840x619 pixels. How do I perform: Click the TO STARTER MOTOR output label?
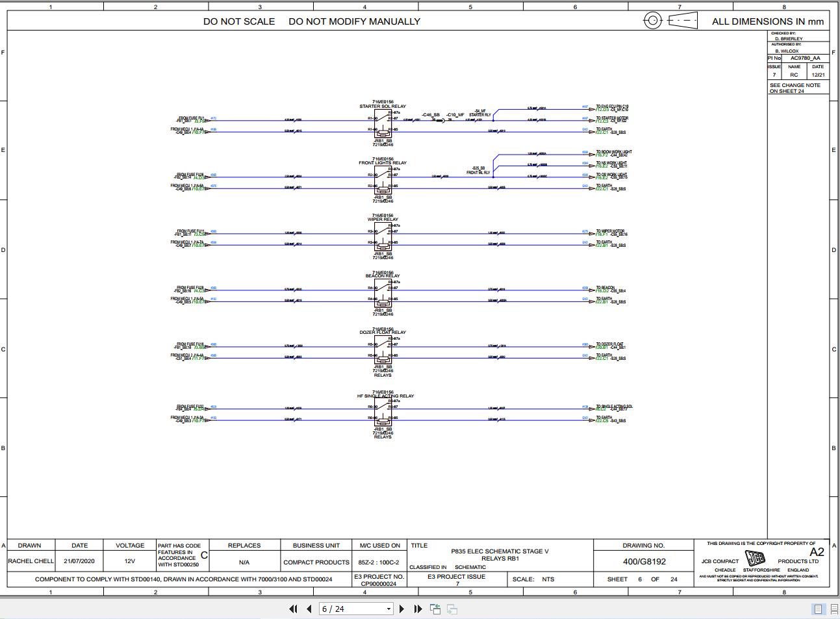coord(612,118)
